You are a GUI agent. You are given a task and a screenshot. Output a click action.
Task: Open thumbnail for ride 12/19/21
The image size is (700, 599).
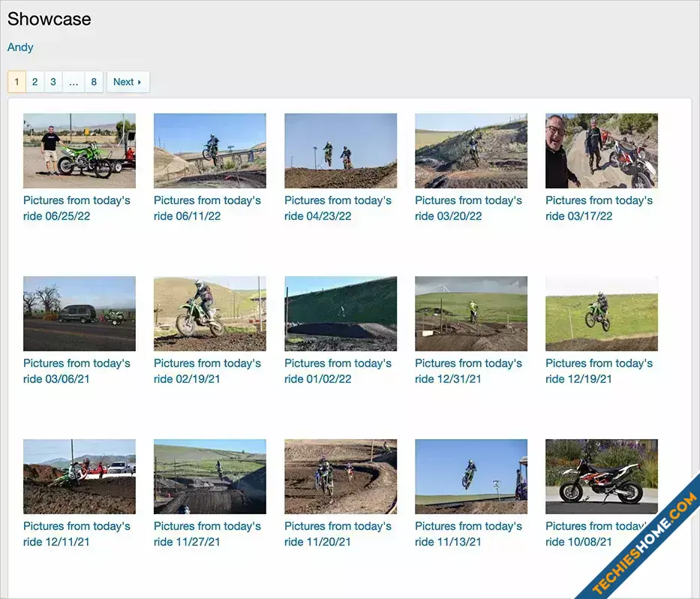click(601, 314)
